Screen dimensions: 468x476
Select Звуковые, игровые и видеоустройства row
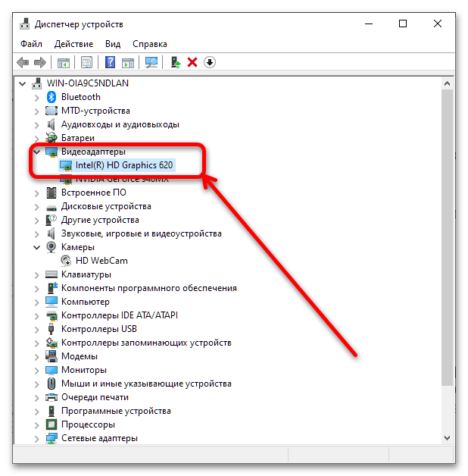(x=142, y=233)
